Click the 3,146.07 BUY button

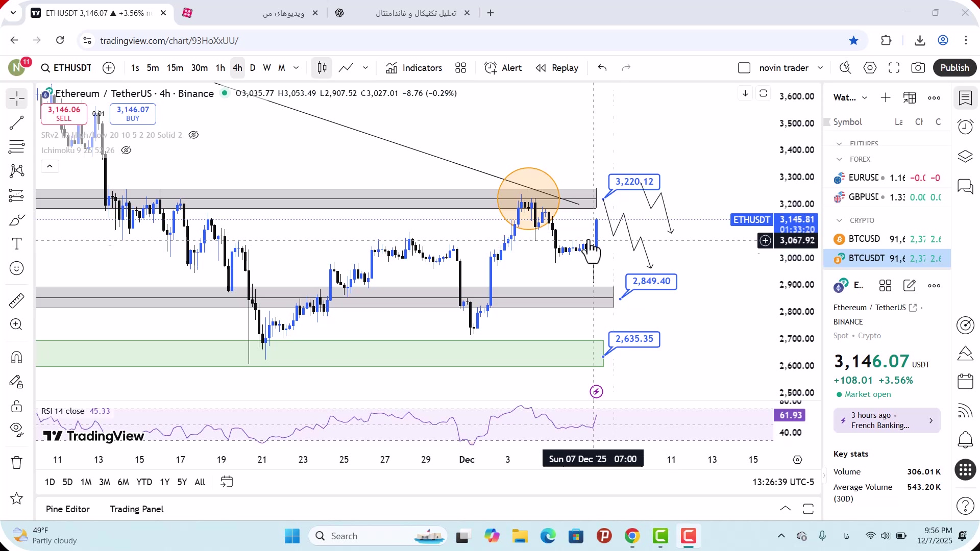(133, 114)
